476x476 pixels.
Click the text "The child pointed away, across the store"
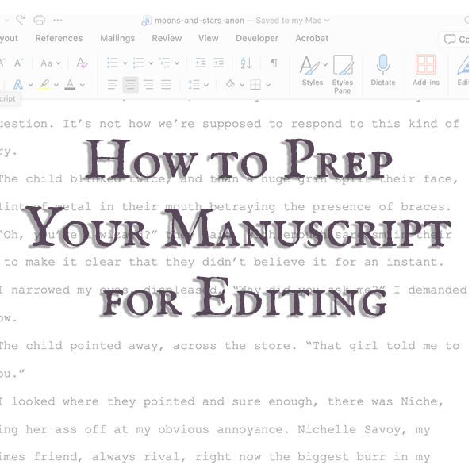coord(148,346)
